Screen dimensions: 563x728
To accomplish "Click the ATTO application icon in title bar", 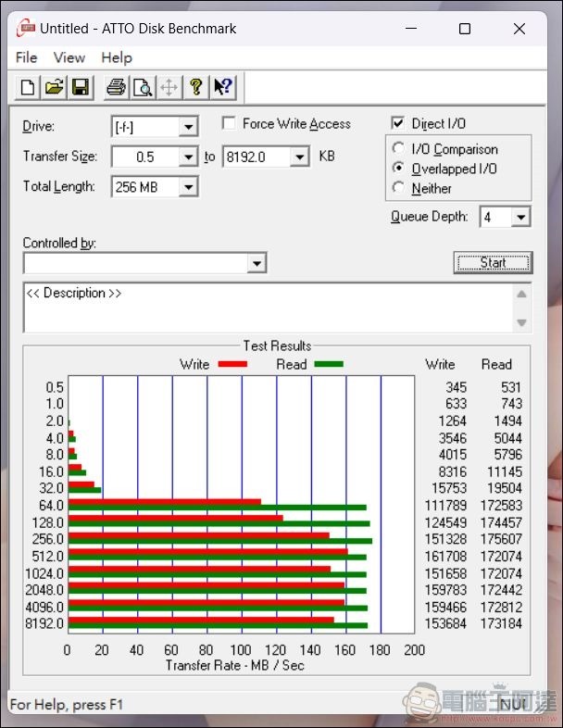I will 26,29.
